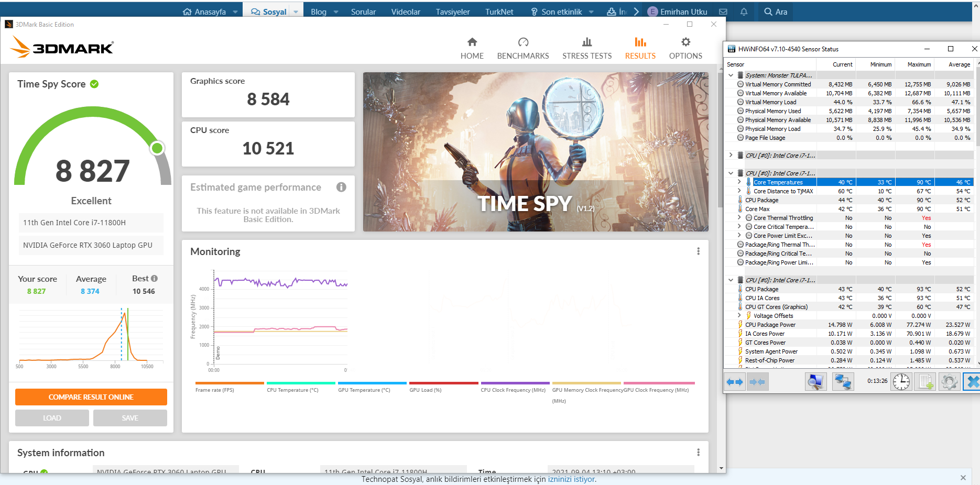The width and height of the screenshot is (980, 485).
Task: Click the info icon beside Best score
Action: (x=154, y=279)
